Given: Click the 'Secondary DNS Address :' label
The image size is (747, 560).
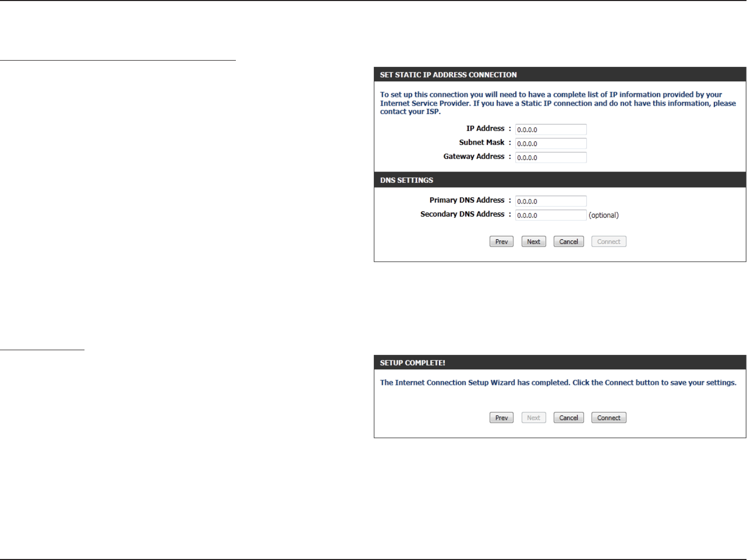Looking at the screenshot, I should pos(466,214).
